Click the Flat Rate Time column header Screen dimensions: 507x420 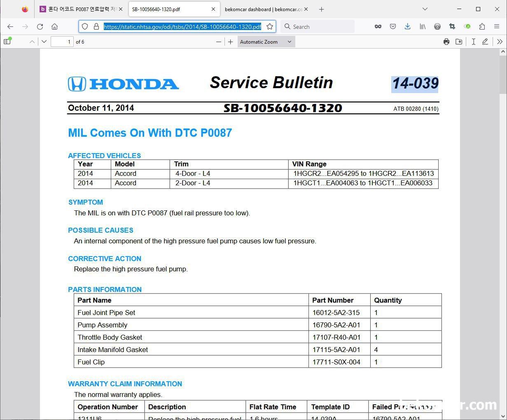[273, 407]
